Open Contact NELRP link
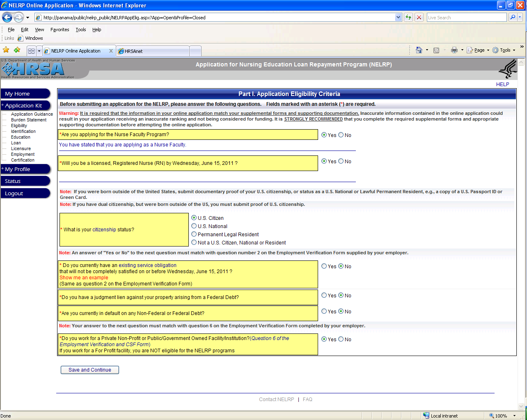This screenshot has height=420, width=527. pos(276,399)
